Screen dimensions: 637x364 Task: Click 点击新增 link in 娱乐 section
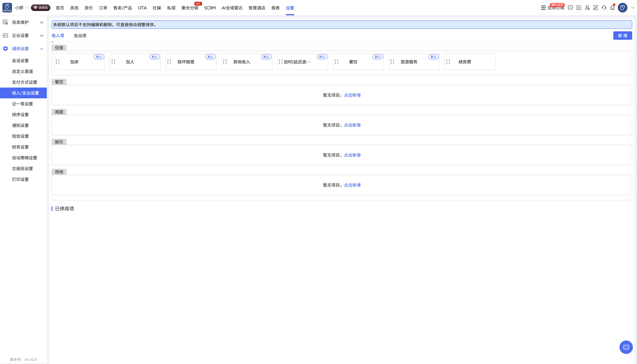[x=352, y=155]
